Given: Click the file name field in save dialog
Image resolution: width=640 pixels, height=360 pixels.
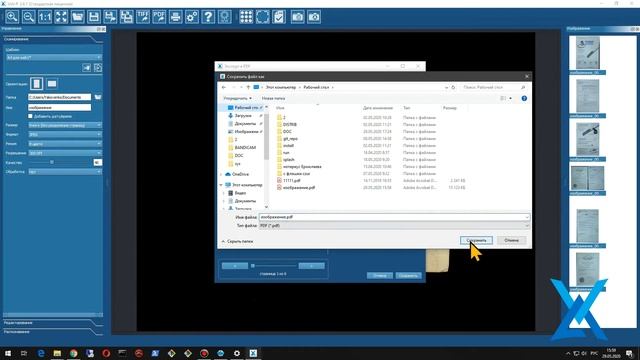Looking at the screenshot, I should pos(394,217).
